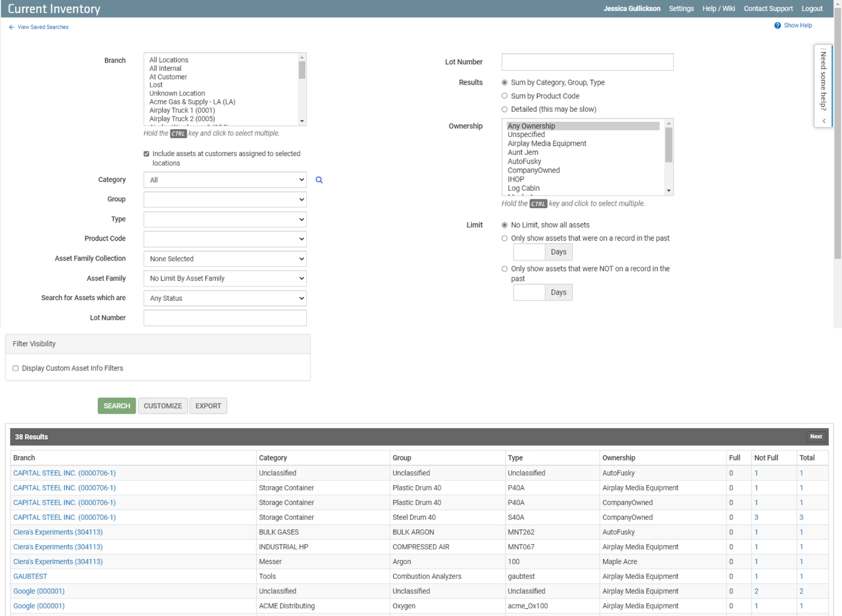Click Next on the results table
Image resolution: width=842 pixels, height=616 pixels.
(x=816, y=436)
